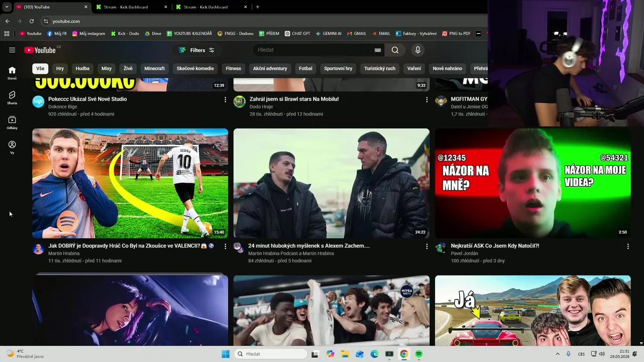The height and width of the screenshot is (362, 644).
Task: Open options menu for Pokeccc Ukázal Své Nové Studio
Action: pyautogui.click(x=225, y=100)
